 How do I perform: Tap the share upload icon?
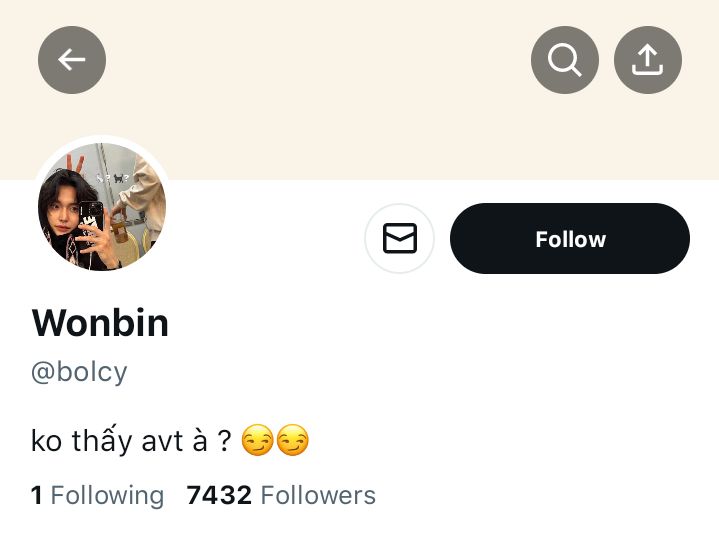(648, 60)
